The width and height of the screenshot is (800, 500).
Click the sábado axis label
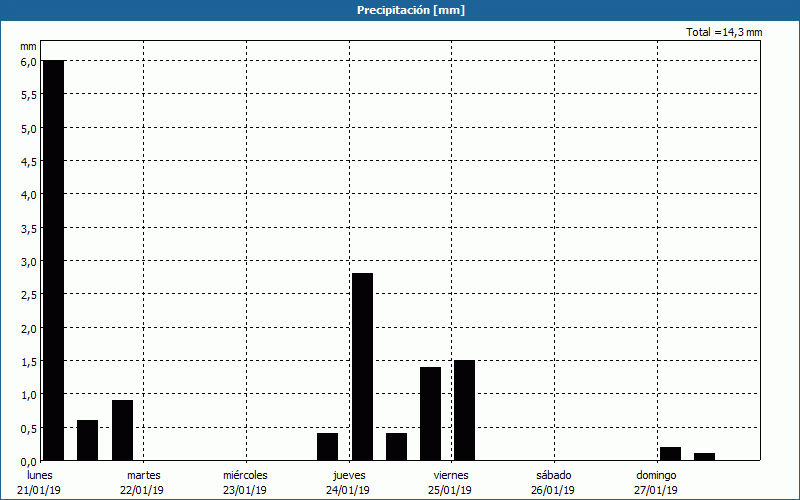pos(554,475)
